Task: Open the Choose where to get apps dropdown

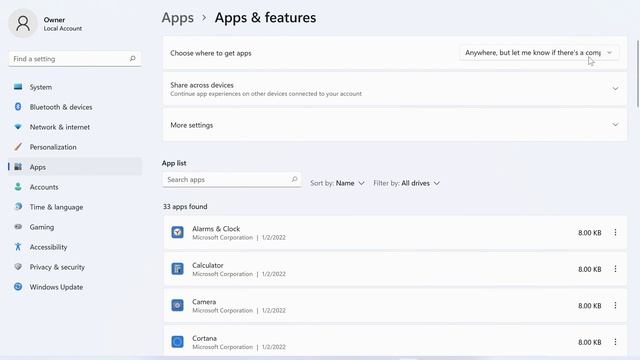Action: tap(539, 53)
